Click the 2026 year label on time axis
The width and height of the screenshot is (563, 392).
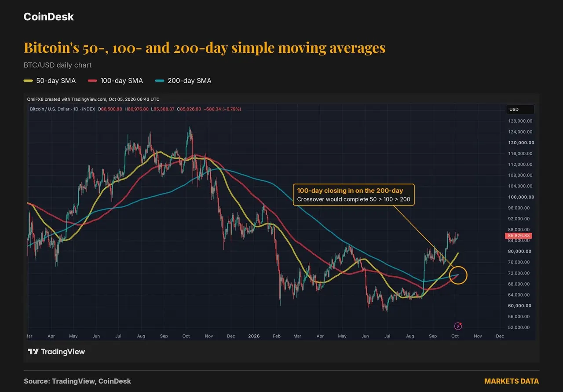point(254,336)
